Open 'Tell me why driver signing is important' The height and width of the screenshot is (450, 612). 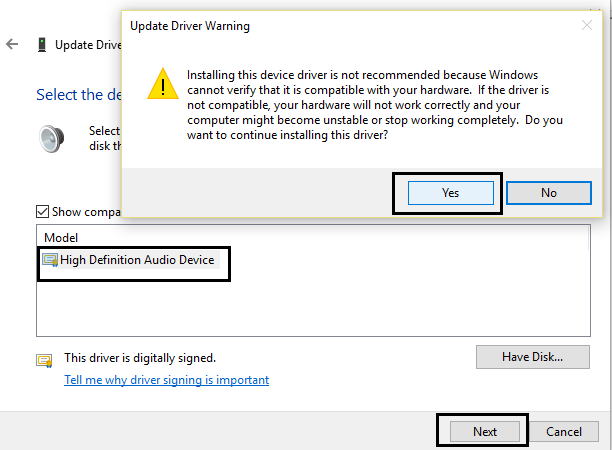[167, 380]
